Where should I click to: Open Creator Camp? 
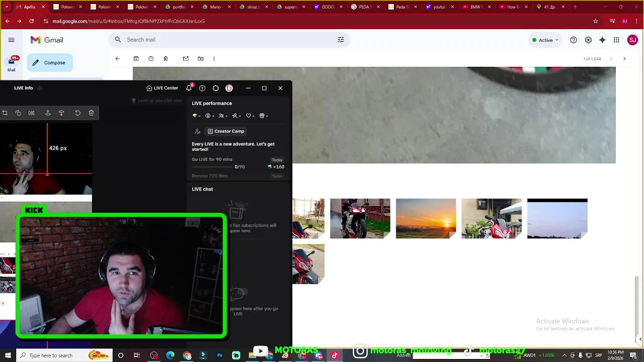[226, 131]
